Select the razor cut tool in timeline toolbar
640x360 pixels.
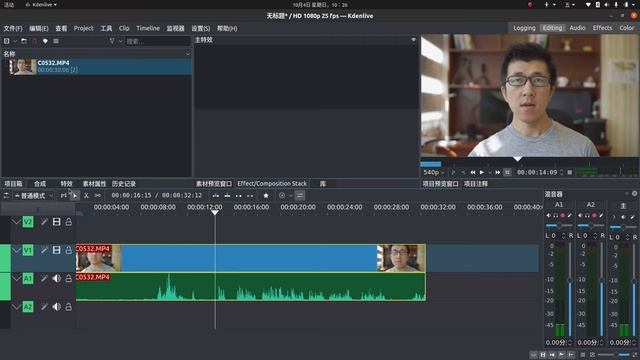tap(86, 196)
